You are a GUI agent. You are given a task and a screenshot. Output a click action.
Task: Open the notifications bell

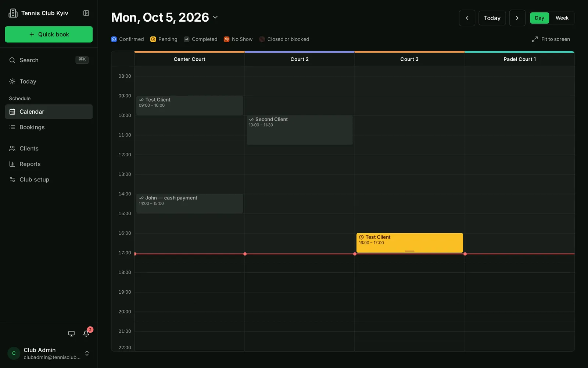86,333
